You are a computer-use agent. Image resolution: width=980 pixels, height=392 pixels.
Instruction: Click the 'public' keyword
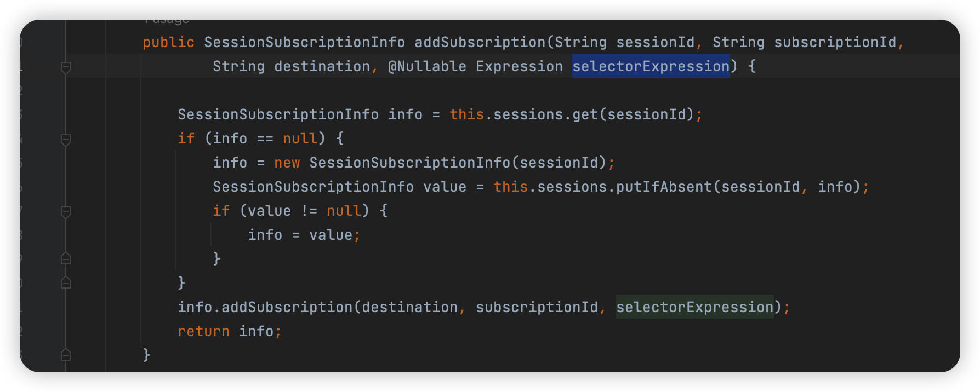pyautogui.click(x=168, y=42)
